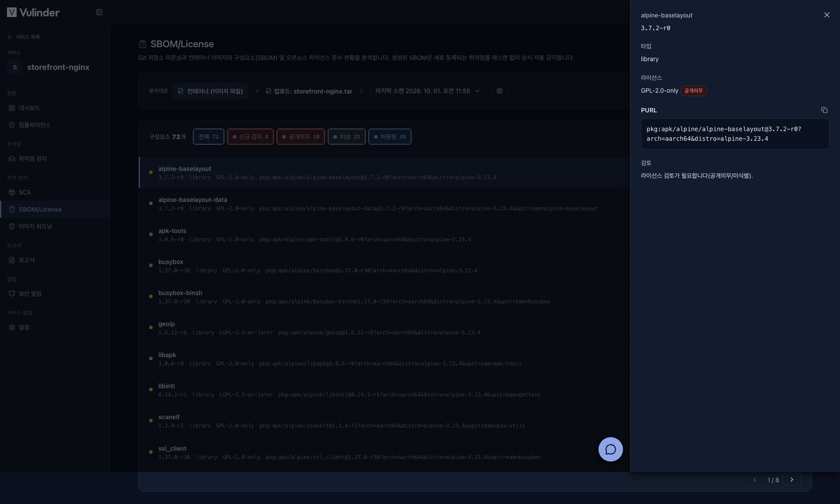Click the 공개의무 license badge in panel
The height and width of the screenshot is (504, 840).
693,91
